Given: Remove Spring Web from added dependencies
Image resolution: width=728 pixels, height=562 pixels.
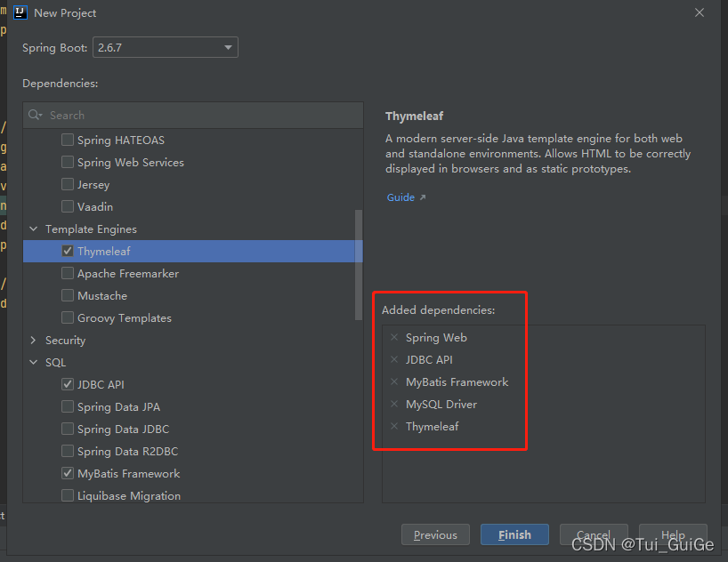Looking at the screenshot, I should pos(394,337).
